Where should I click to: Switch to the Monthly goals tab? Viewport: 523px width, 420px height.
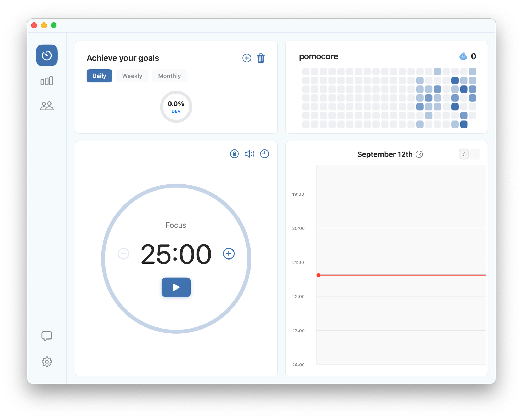(x=169, y=76)
